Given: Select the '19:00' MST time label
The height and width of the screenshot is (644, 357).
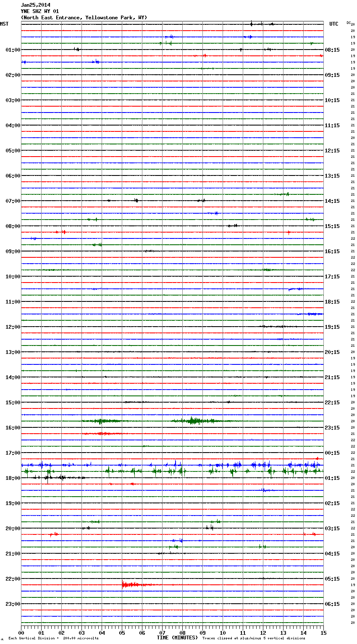Looking at the screenshot, I should click(13, 503).
